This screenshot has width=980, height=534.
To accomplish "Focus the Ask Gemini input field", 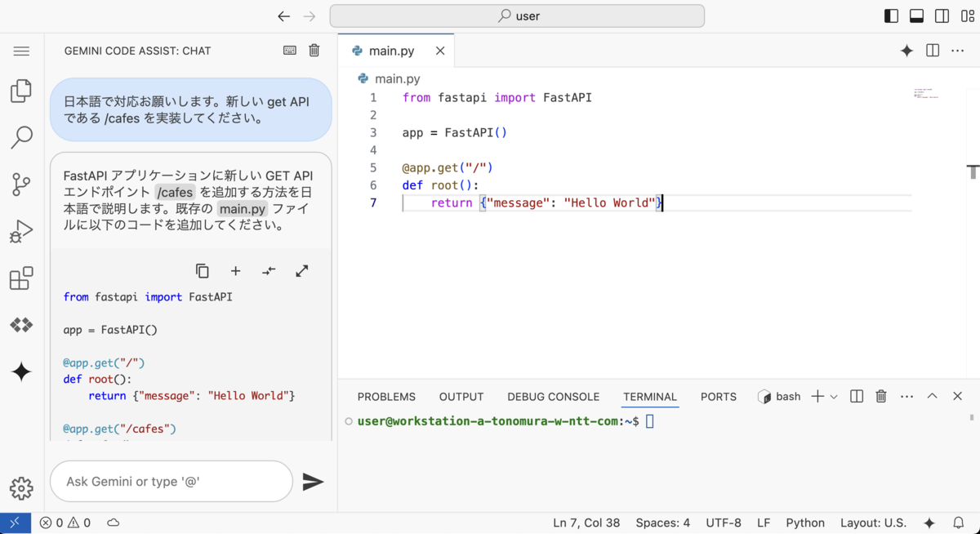I will point(171,482).
